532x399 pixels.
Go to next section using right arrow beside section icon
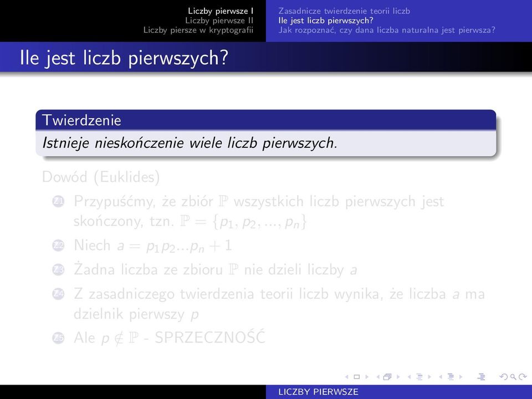point(461,377)
